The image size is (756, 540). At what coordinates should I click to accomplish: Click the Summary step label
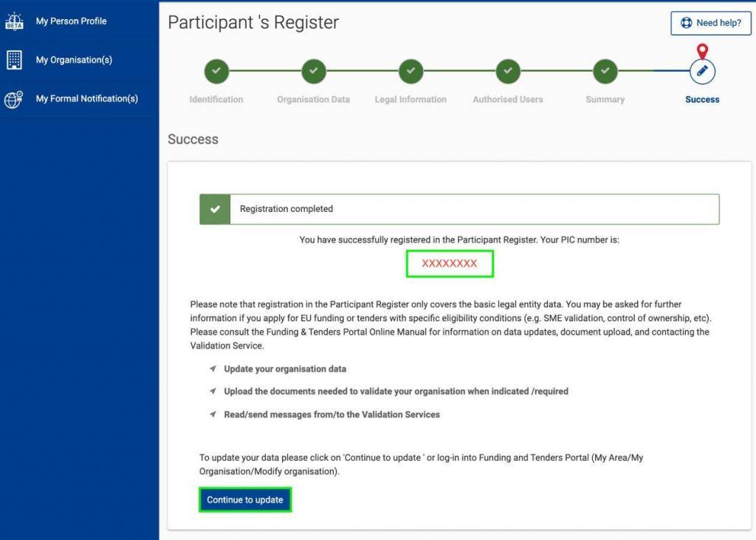605,100
